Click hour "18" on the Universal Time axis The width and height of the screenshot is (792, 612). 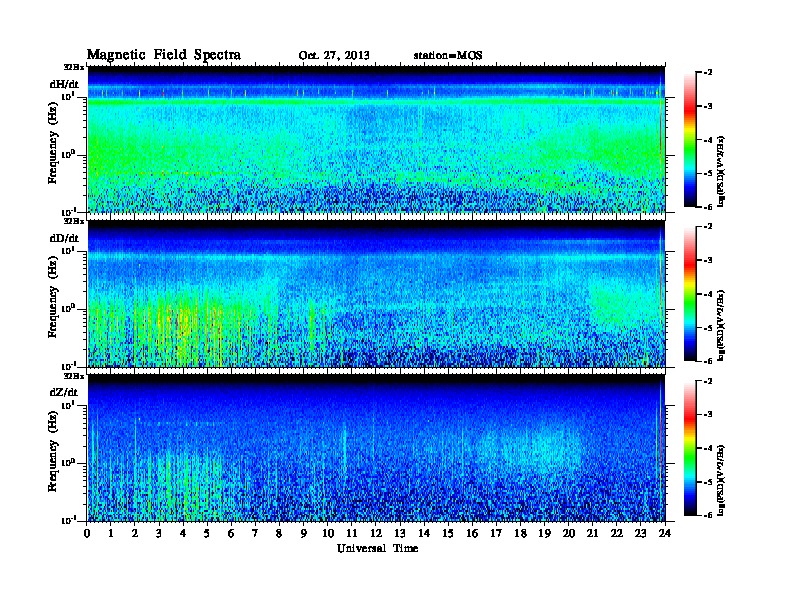(520, 534)
